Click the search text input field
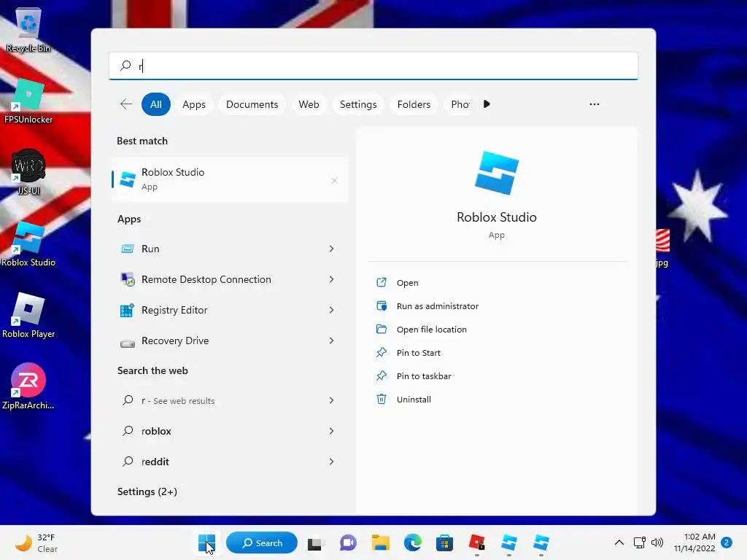The image size is (747, 560). click(x=373, y=66)
